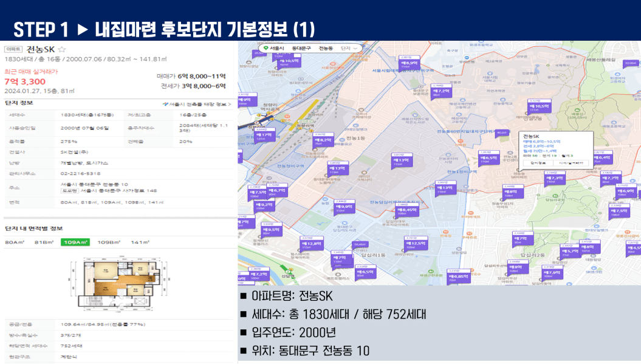The height and width of the screenshot is (364, 641).
Task: Click the 개별난방, 도시가스 heating value
Action: click(84, 163)
